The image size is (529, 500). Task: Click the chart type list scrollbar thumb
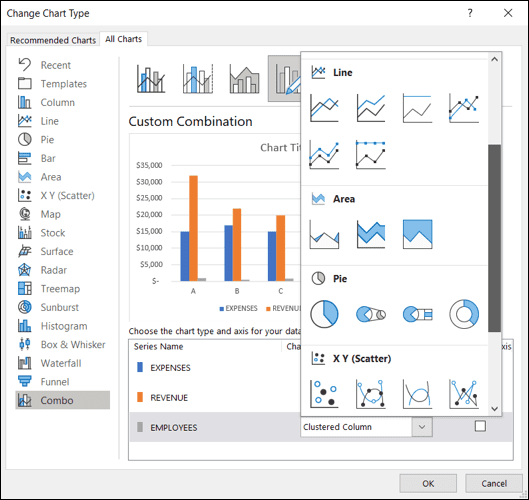pyautogui.click(x=495, y=238)
